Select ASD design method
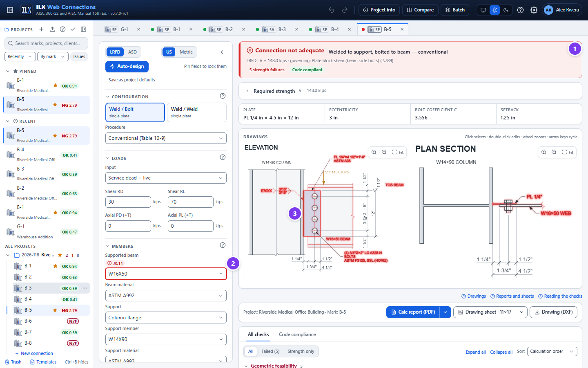Viewport: 588px width, 368px height. [132, 52]
